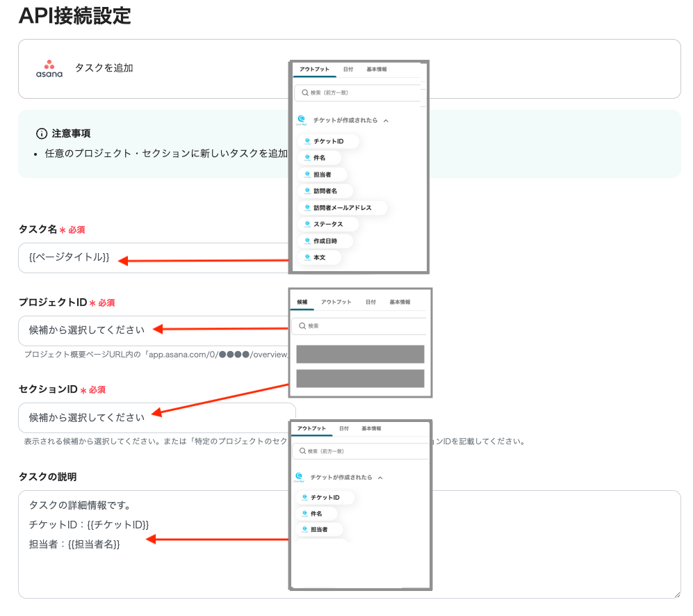Viewport: 693px width, 616px height.
Task: Click the タスクを追加 action title
Action: (x=104, y=67)
